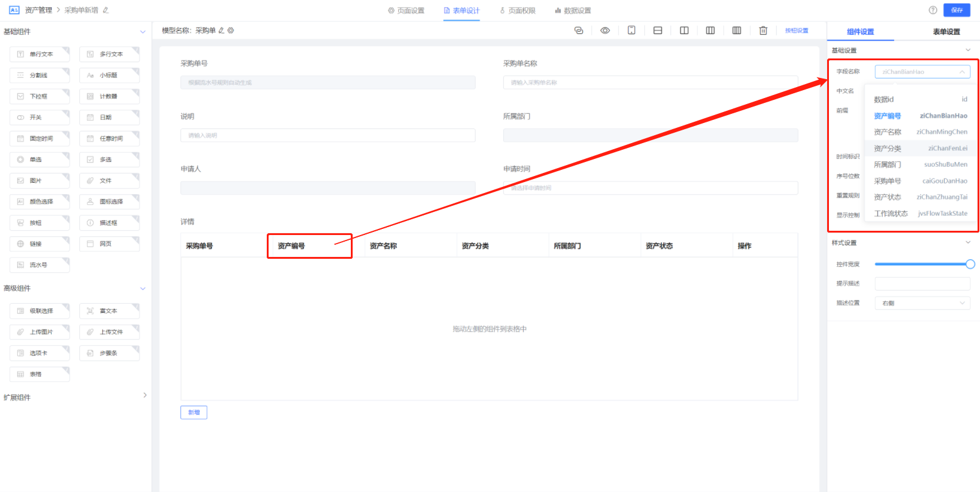This screenshot has height=492, width=980.
Task: Click the 新增 button below table
Action: [194, 413]
